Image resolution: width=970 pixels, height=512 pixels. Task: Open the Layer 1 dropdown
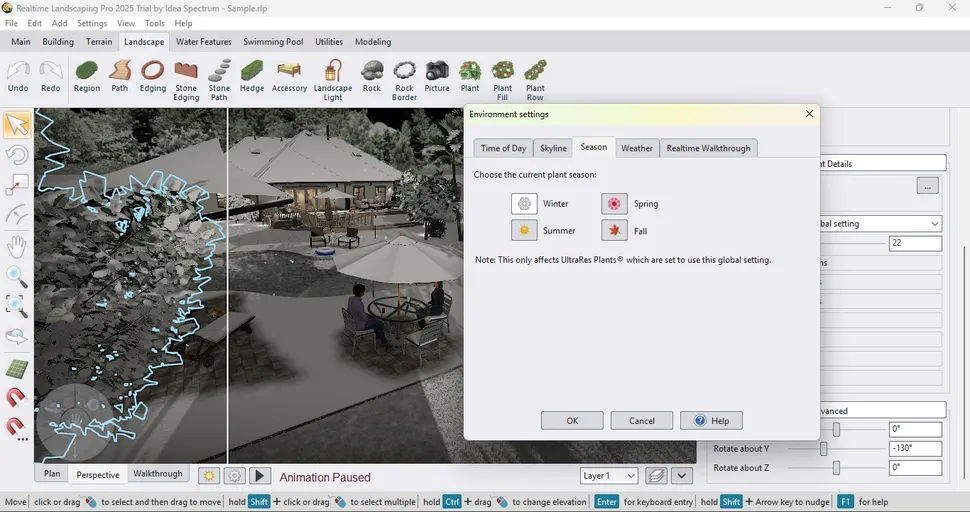609,476
